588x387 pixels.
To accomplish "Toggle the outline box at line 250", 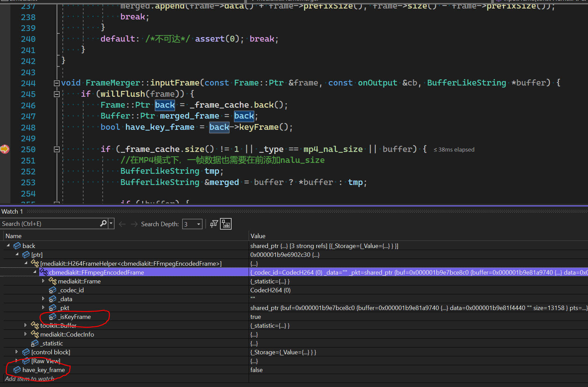I will pos(57,149).
